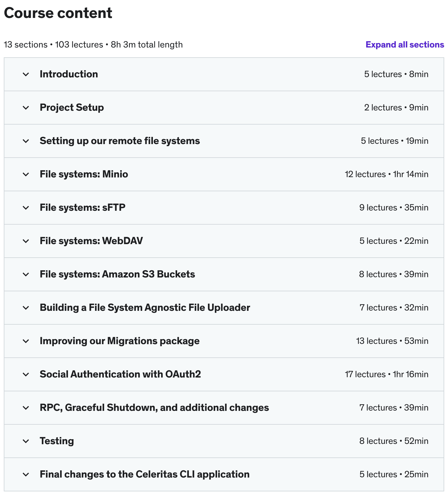Viewport: 448px width, 498px height.
Task: Click the chevron beside File systems: sFTP
Action: point(26,208)
